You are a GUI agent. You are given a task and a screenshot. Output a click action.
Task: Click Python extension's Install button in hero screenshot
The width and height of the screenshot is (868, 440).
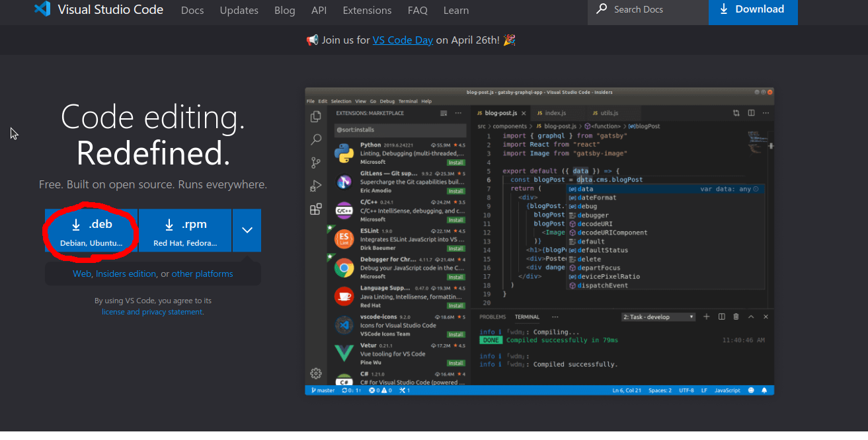click(x=455, y=162)
